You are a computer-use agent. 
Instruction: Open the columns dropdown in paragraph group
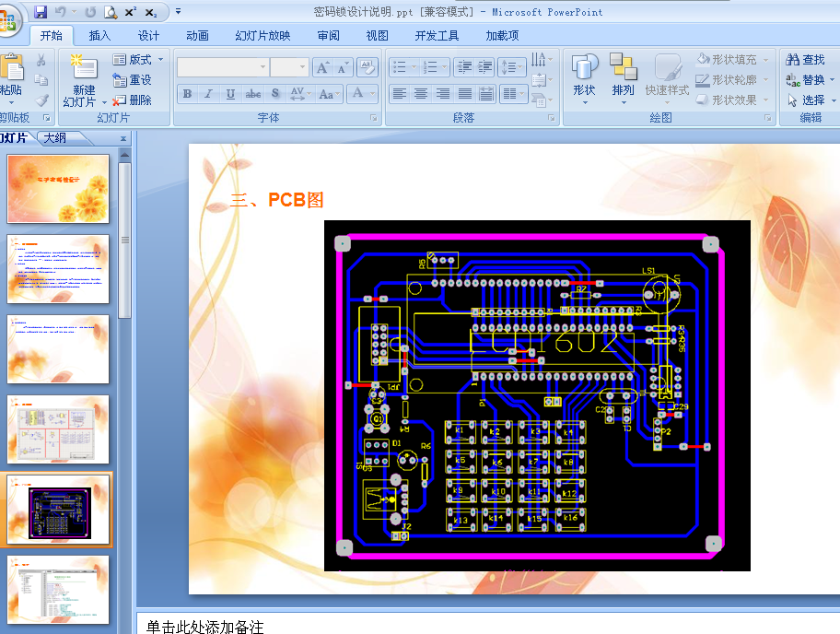(x=513, y=94)
